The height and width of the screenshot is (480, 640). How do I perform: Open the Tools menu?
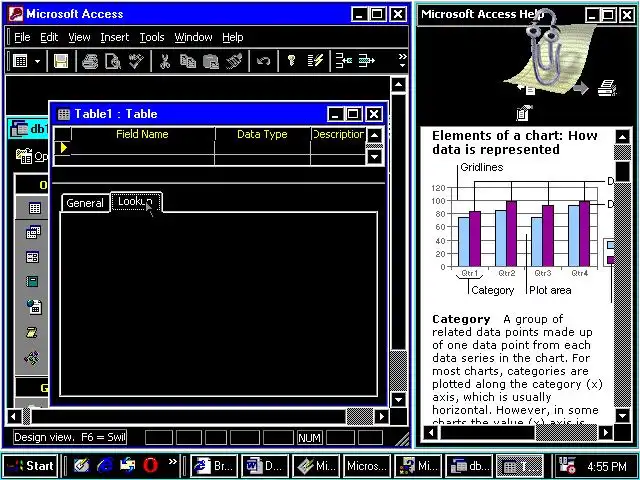point(152,37)
